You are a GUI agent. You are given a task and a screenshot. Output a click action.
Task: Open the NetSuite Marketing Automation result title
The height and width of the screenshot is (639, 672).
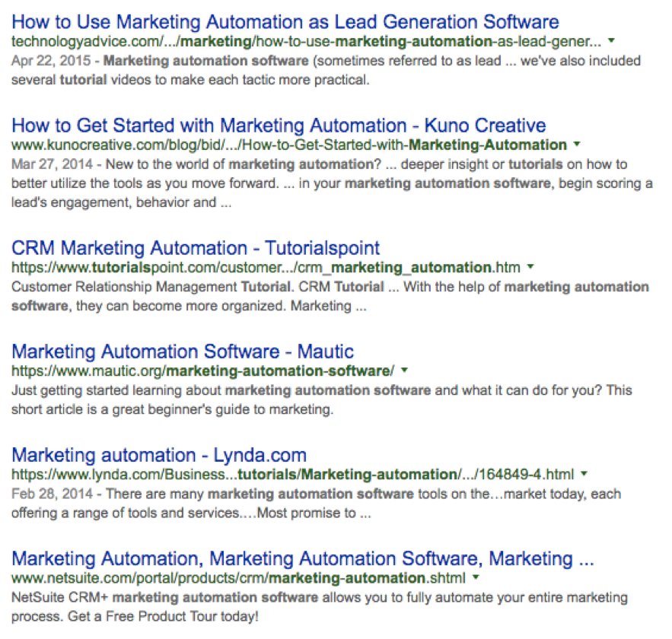[303, 559]
